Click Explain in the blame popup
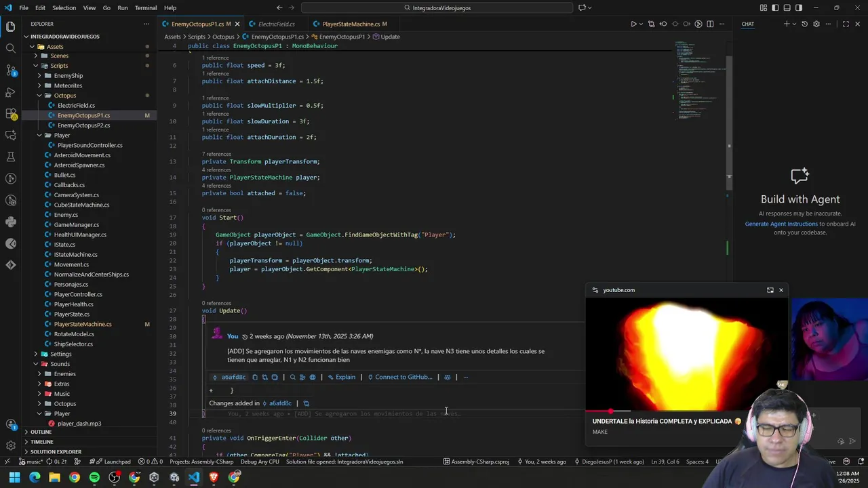Image resolution: width=868 pixels, height=488 pixels. (x=342, y=377)
